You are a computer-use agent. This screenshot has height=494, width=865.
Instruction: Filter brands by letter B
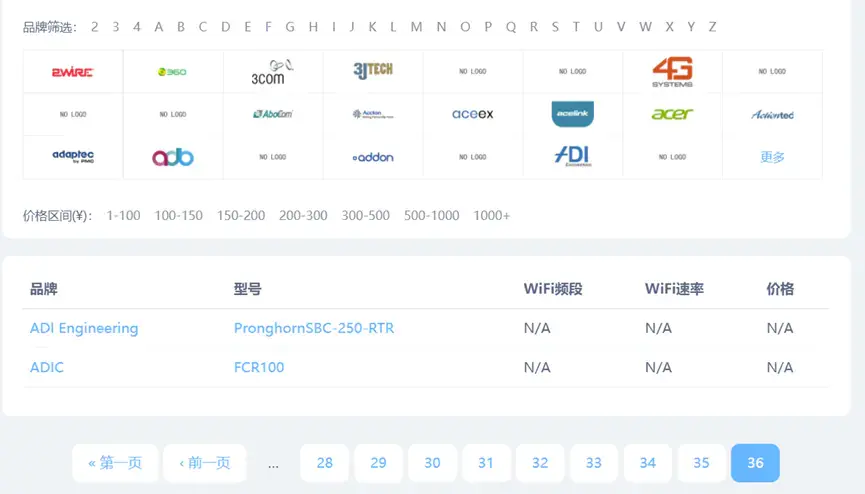click(180, 26)
